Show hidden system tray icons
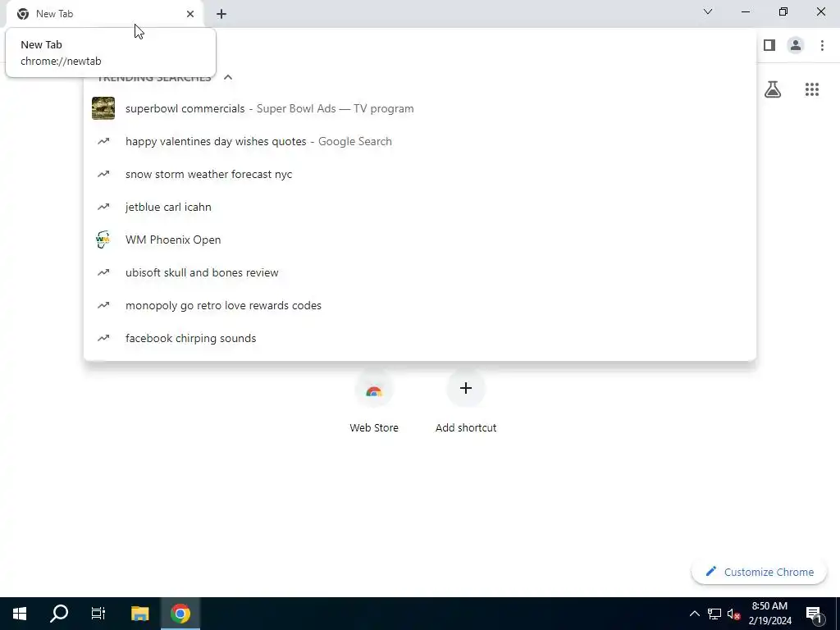Viewport: 840px width, 630px height. (694, 614)
